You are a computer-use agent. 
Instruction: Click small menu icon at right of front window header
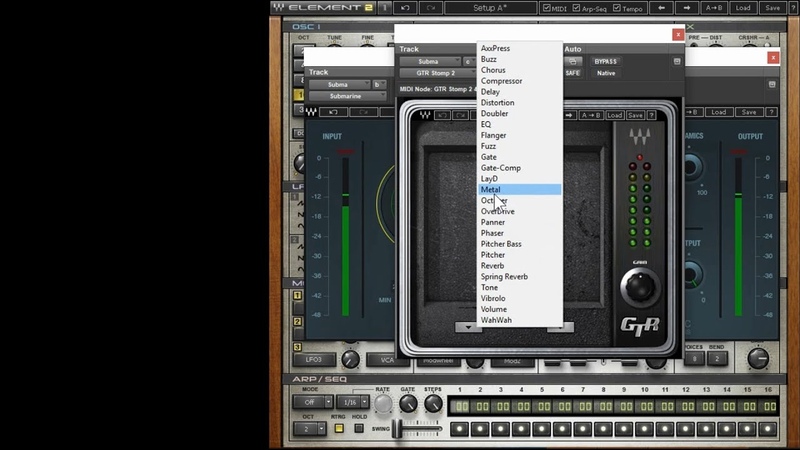pos(677,61)
